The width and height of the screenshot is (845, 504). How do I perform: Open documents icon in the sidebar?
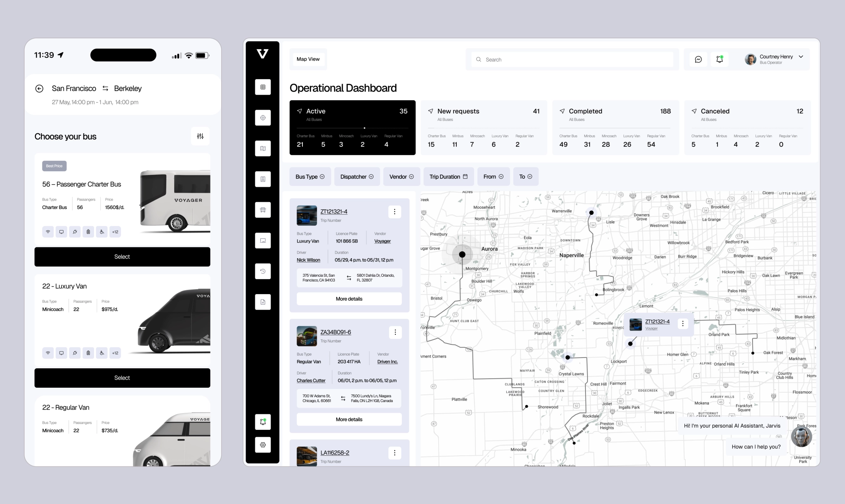click(x=263, y=301)
